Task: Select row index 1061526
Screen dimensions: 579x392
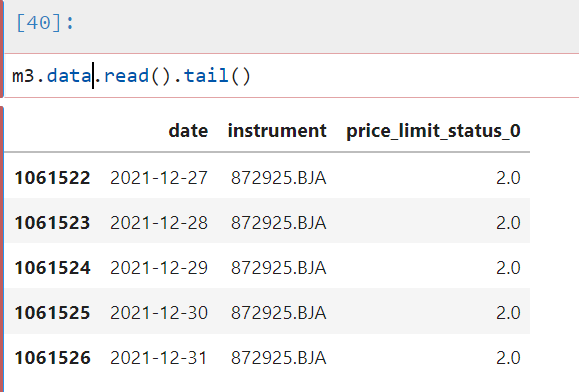Action: [52, 358]
